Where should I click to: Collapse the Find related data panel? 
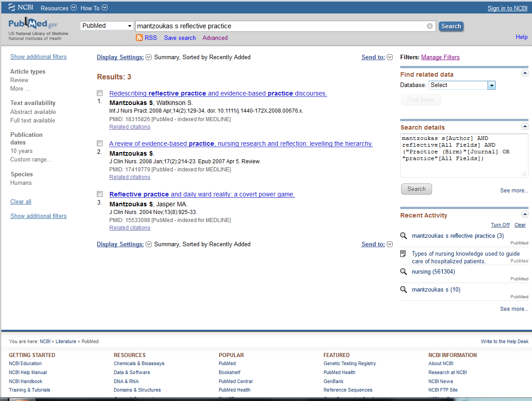click(524, 73)
